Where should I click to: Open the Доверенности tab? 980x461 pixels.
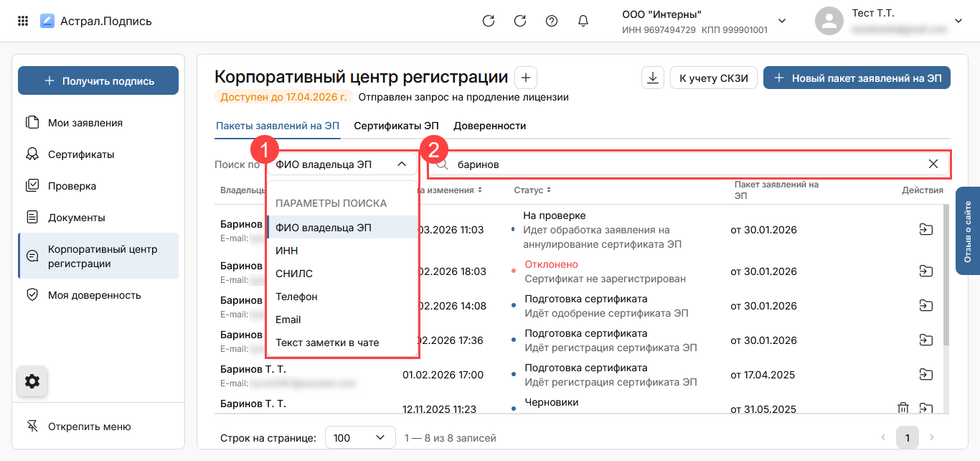[x=489, y=126]
